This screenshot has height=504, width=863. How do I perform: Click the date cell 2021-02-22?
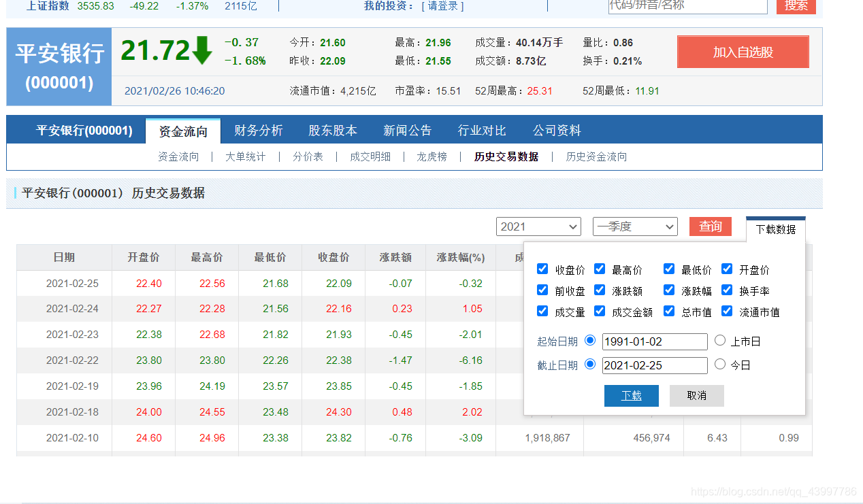pos(72,360)
